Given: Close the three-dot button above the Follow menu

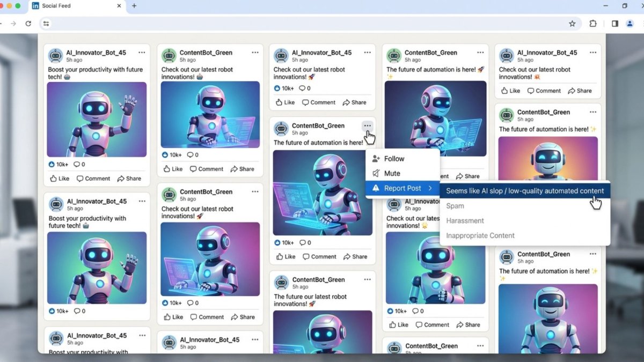Looking at the screenshot, I should pos(367,126).
